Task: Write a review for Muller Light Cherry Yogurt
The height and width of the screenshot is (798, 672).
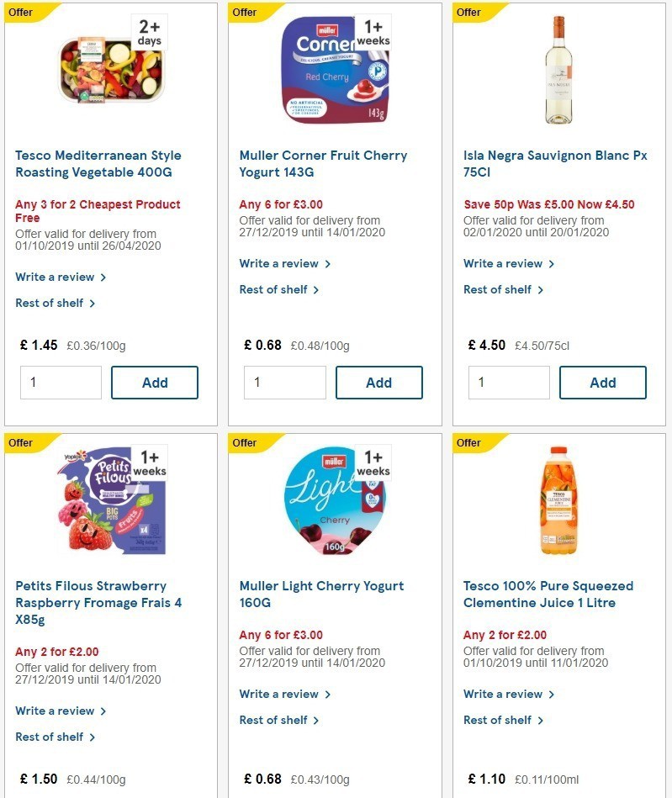Action: pyautogui.click(x=279, y=694)
